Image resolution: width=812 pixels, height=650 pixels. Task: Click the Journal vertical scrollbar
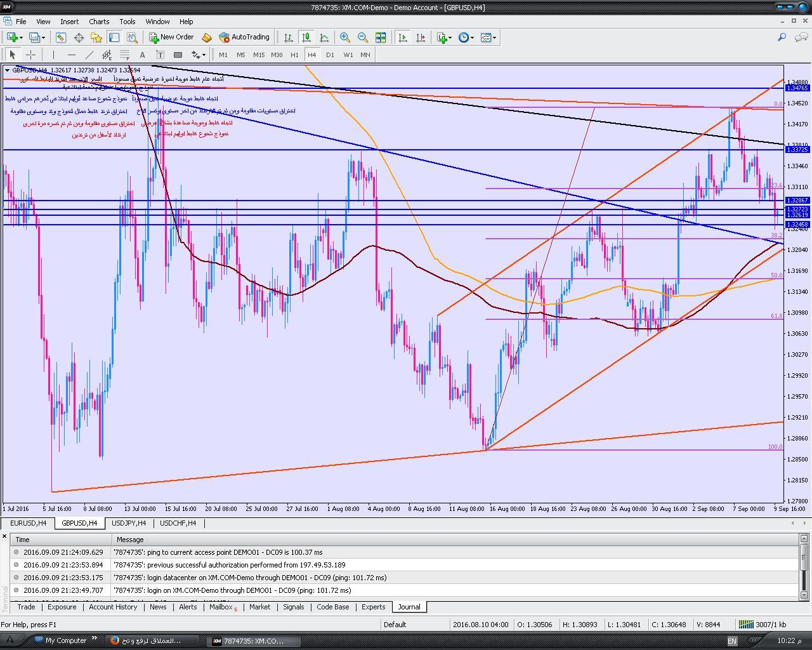tap(804, 566)
